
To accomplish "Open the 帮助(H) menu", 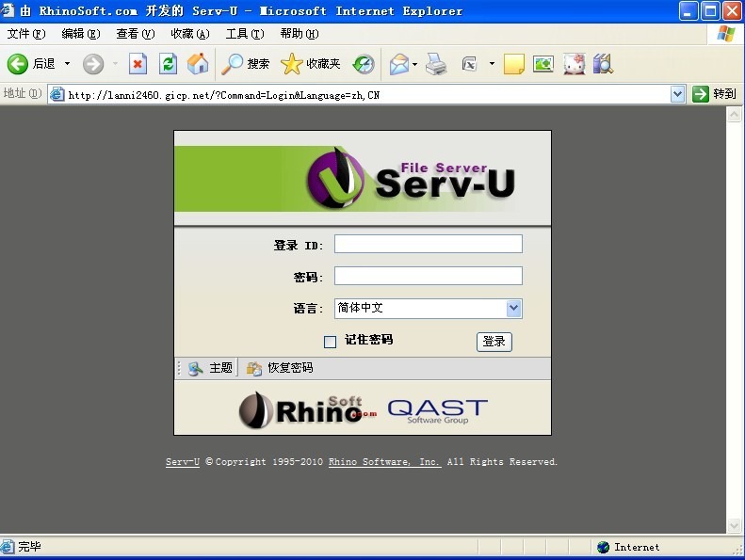I will [300, 34].
